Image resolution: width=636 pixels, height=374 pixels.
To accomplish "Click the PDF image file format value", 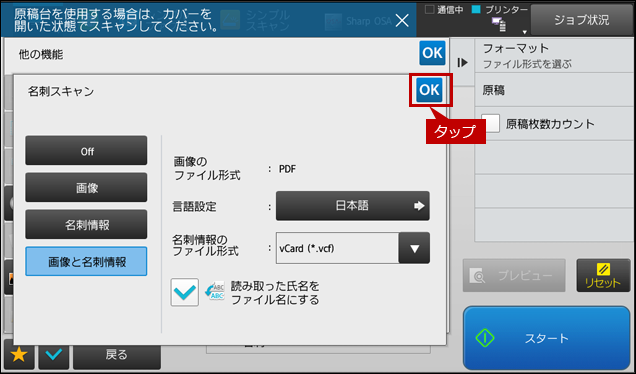I will click(x=287, y=169).
